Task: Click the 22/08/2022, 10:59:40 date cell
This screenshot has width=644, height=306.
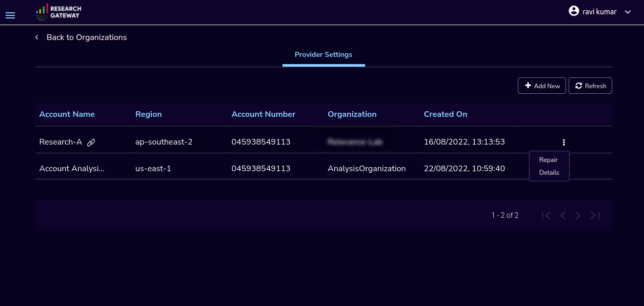Action: pyautogui.click(x=465, y=169)
